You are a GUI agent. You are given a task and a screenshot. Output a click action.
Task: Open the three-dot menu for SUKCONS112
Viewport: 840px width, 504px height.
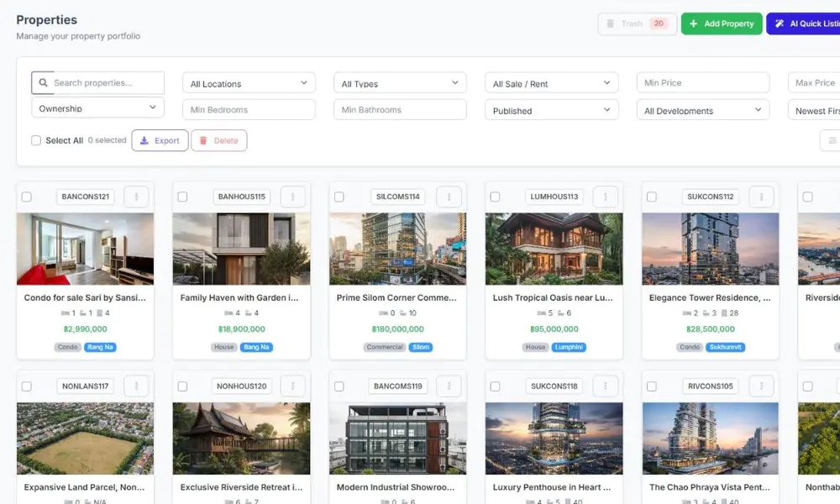tap(761, 197)
